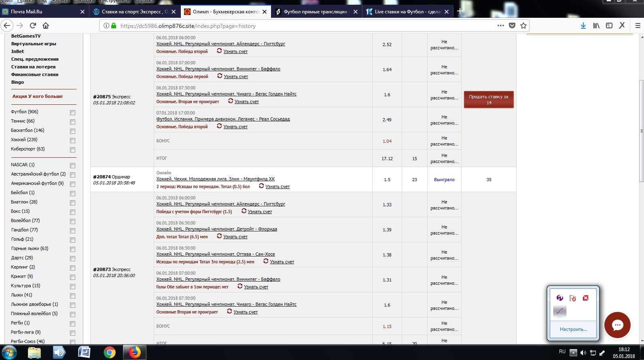Open Финансовые ставки link

click(35, 74)
